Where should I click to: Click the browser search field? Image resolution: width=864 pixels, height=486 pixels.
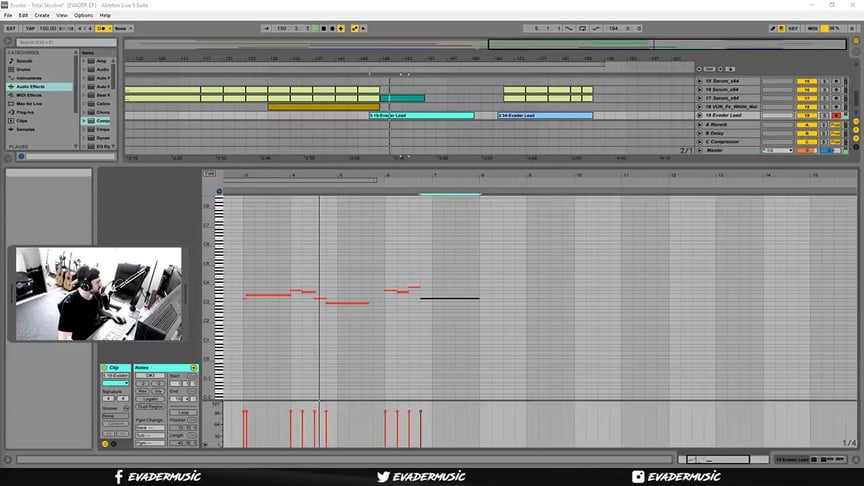click(x=66, y=42)
